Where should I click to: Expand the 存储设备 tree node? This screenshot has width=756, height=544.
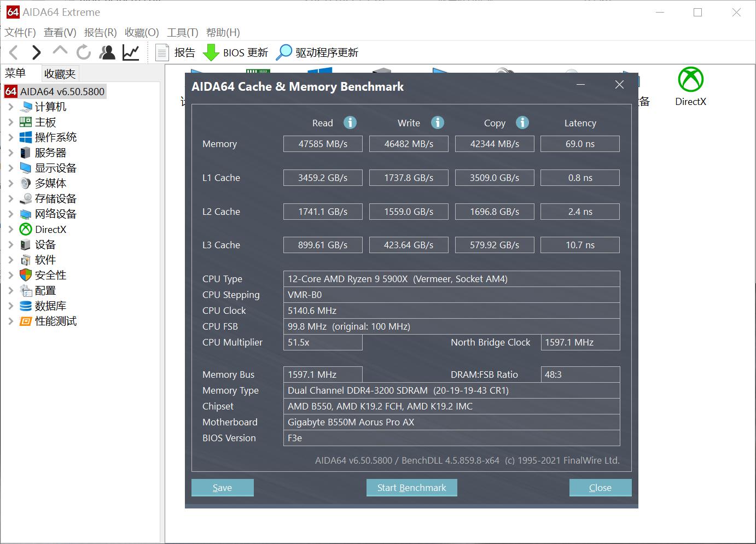pyautogui.click(x=10, y=198)
